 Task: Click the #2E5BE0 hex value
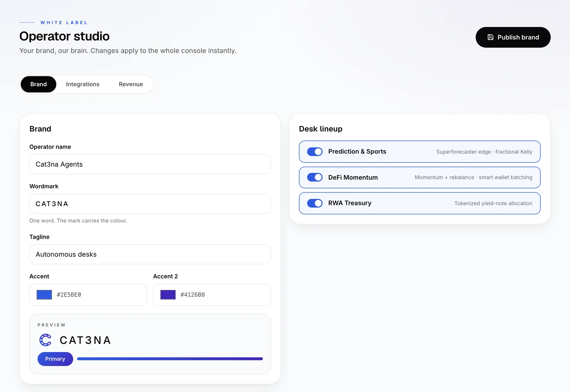69,295
